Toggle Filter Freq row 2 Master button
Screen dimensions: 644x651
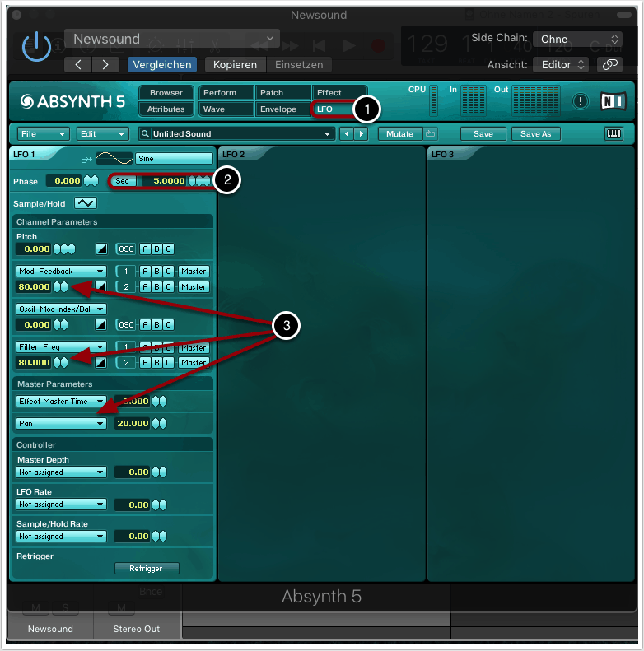194,362
